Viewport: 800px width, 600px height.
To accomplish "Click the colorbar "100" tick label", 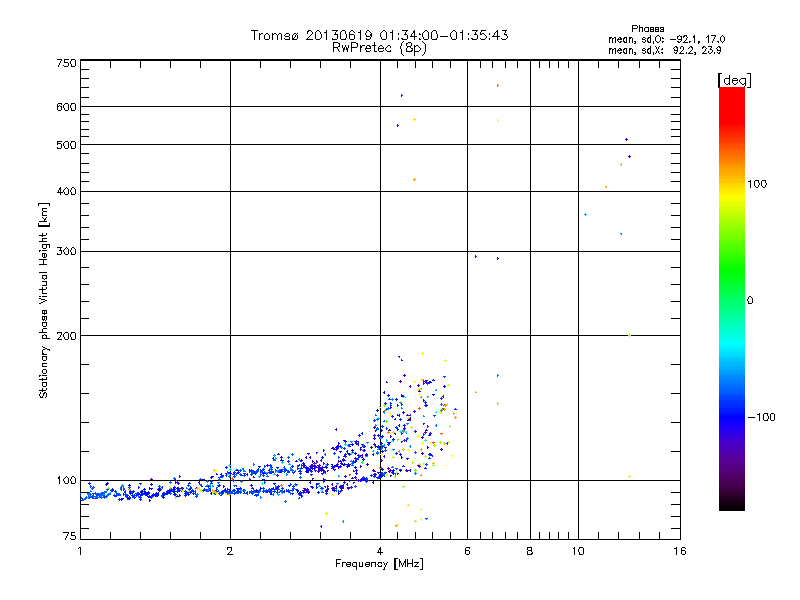I will 757,184.
